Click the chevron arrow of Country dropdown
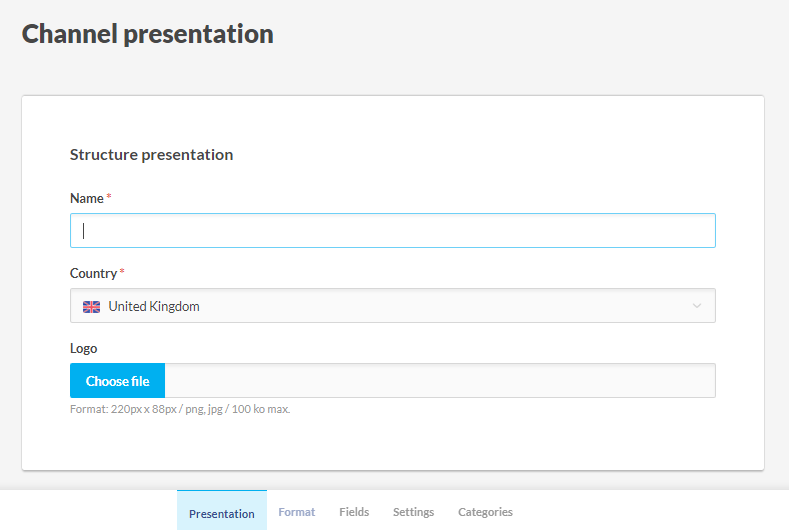Viewport: 789px width, 530px height. pos(697,306)
